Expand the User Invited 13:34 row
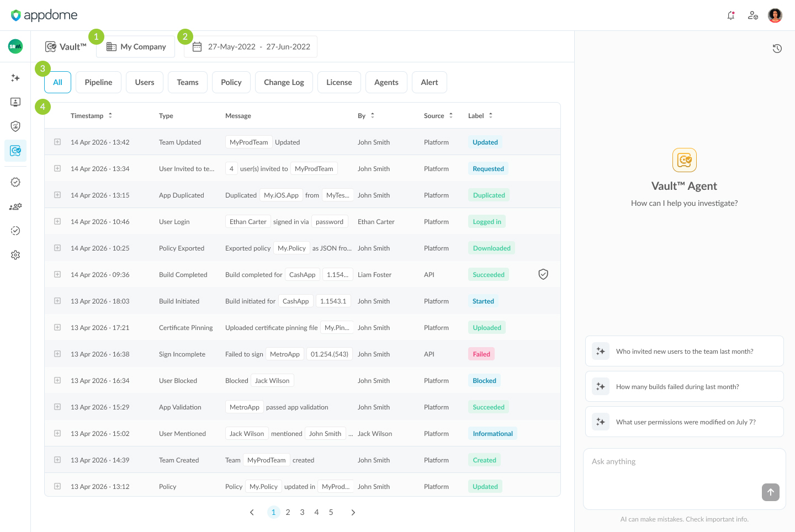The width and height of the screenshot is (795, 532). click(57, 168)
